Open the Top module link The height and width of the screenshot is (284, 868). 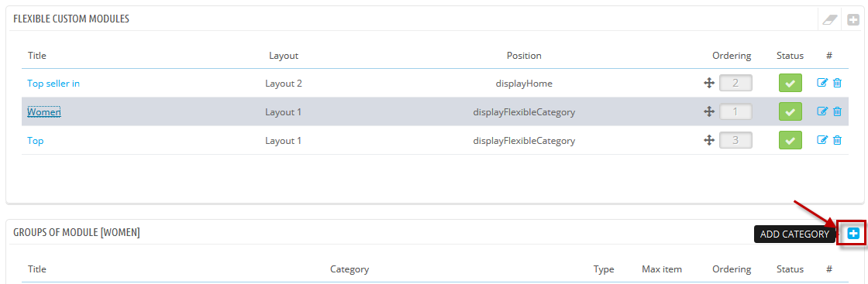(x=36, y=141)
